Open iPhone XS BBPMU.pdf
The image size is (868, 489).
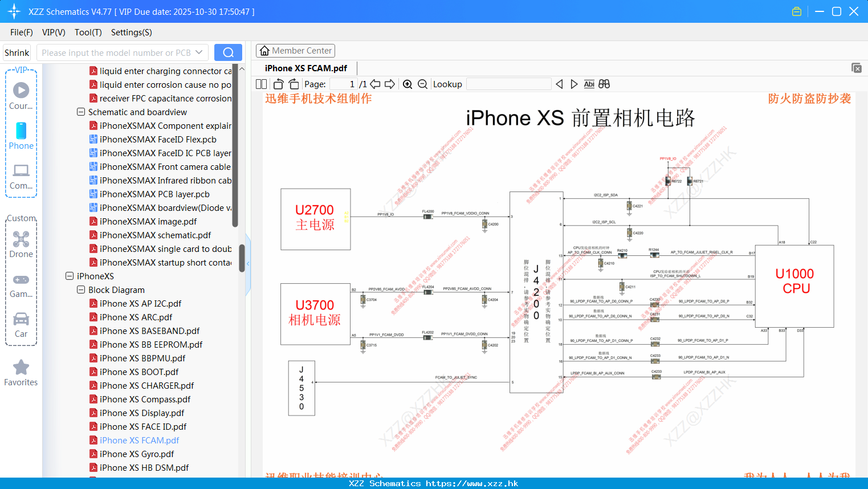point(142,358)
